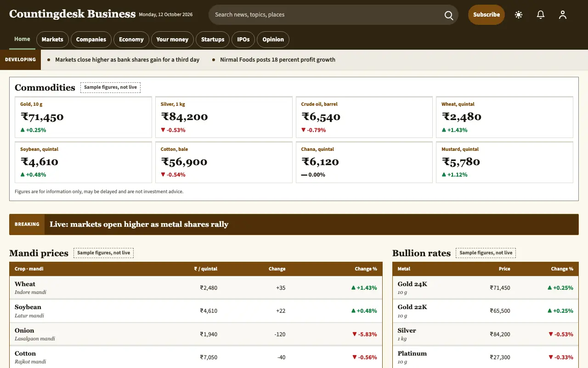The height and width of the screenshot is (368, 588).
Task: Click the Silver 1 kg bullion row
Action: [486, 334]
